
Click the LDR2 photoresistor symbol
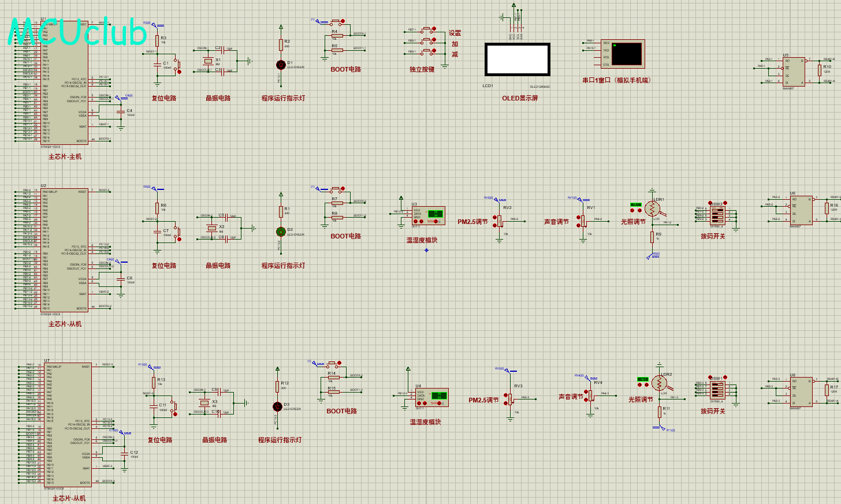pos(659,383)
